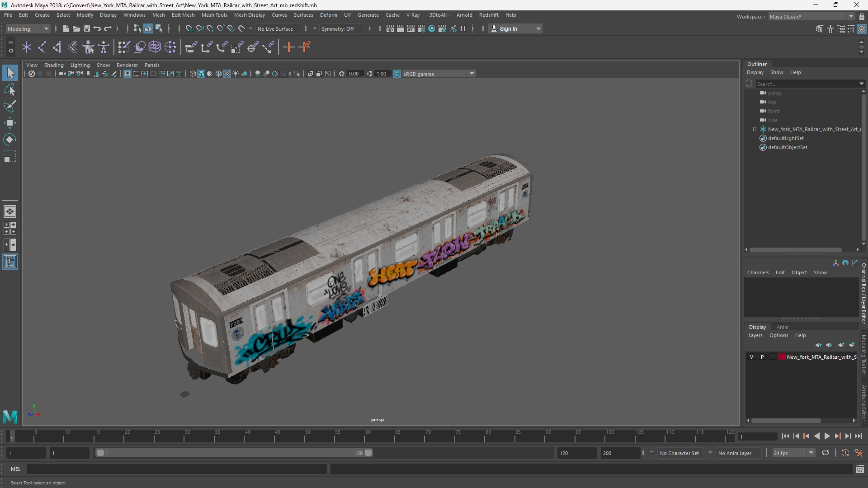868x488 pixels.
Task: Open the Mesh Tools menu
Action: coord(214,15)
